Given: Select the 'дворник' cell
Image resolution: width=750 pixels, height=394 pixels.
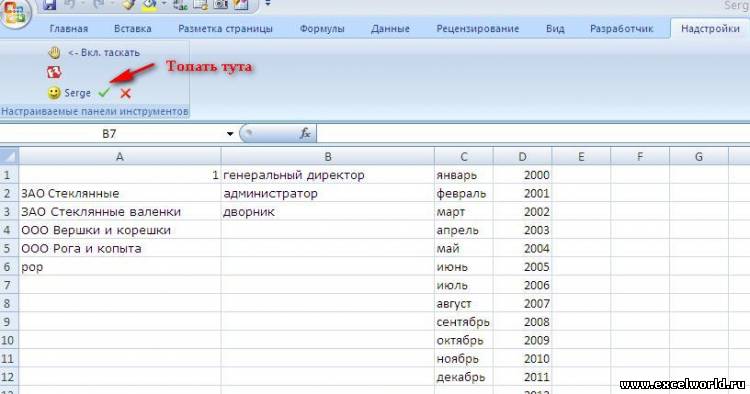Looking at the screenshot, I should (x=328, y=212).
